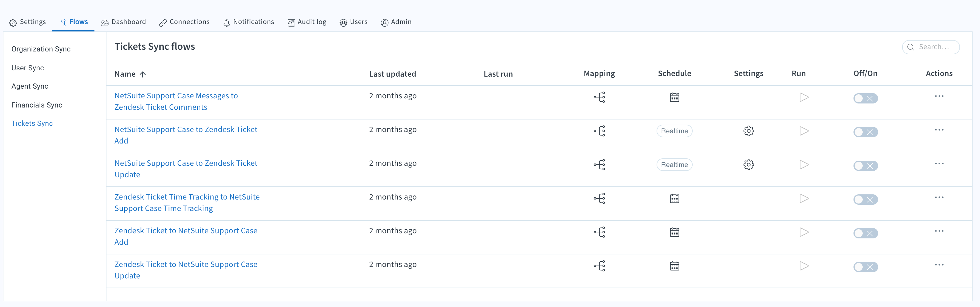Viewport: 980px width, 307px height.
Task: Toggle on NetSuite Support Case Messages flow
Action: 866,98
